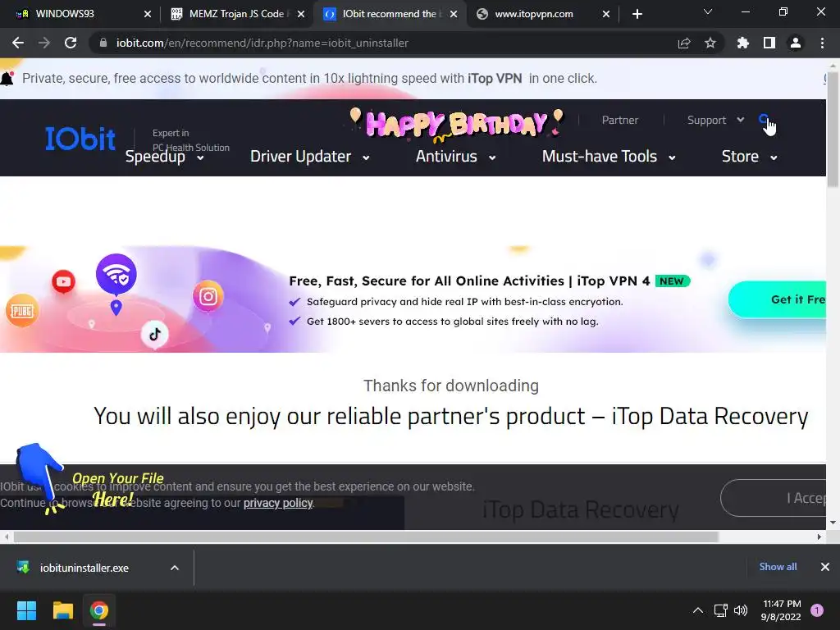Click the taskbar clock and date
The height and width of the screenshot is (630, 840).
(x=781, y=610)
